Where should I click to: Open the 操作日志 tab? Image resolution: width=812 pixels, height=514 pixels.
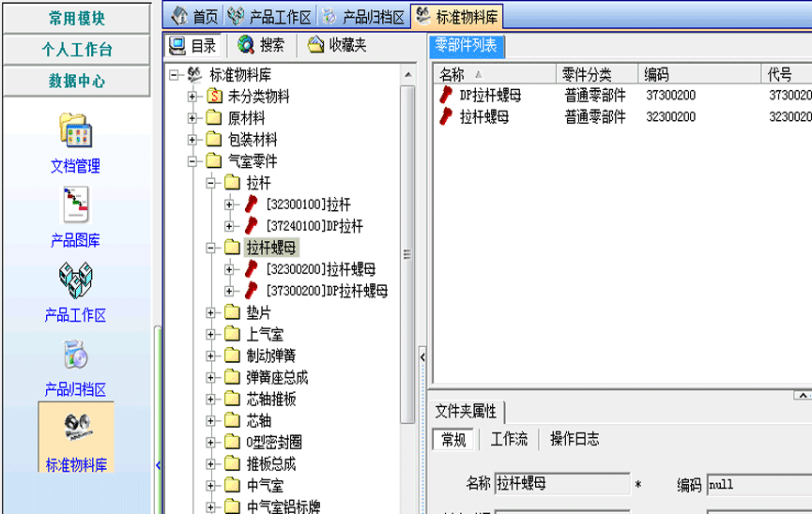[x=574, y=439]
